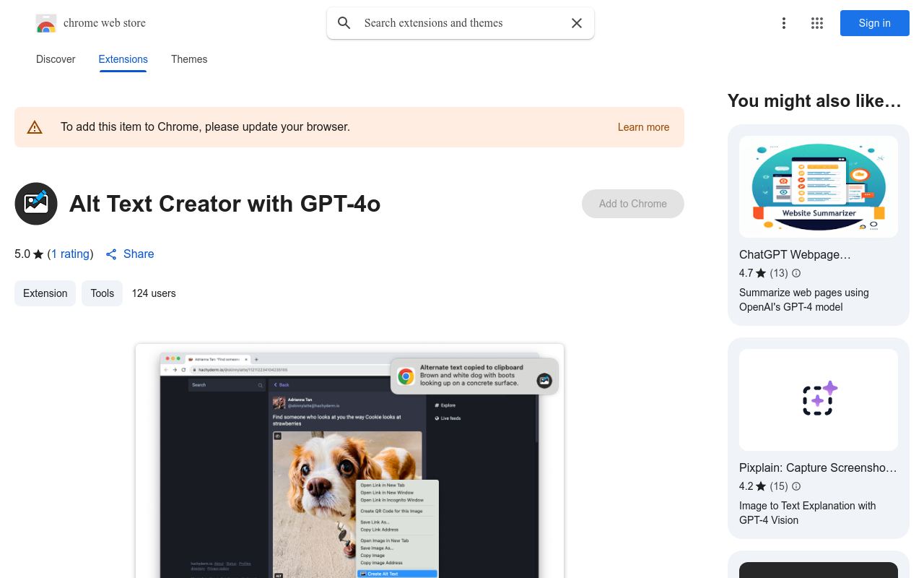The image size is (924, 578).
Task: Click info icon next to 4.2 rating
Action: [796, 486]
